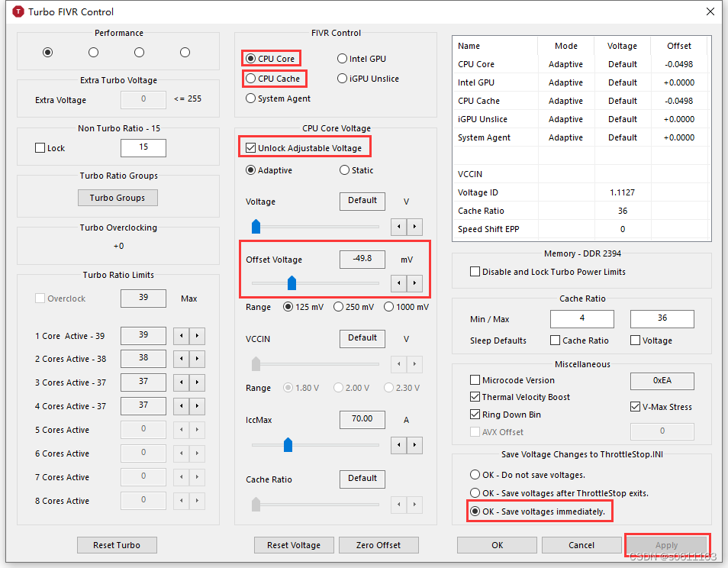Click the Voltage column header
728x568 pixels.
tap(622, 46)
